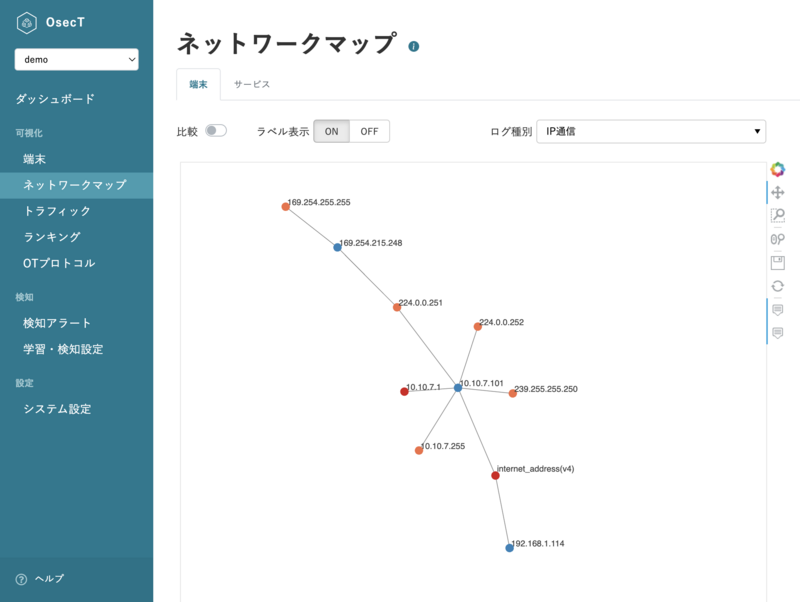Click the label 169.254.255.255

point(319,202)
